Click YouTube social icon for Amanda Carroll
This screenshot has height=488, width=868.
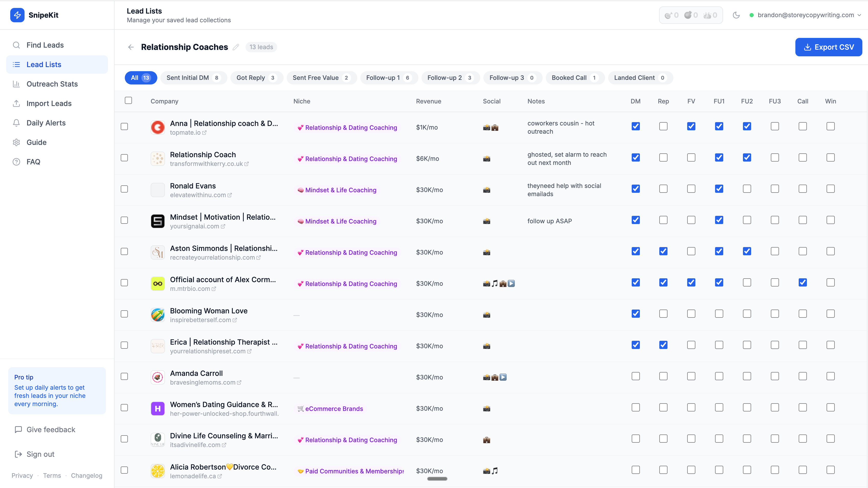pyautogui.click(x=503, y=377)
